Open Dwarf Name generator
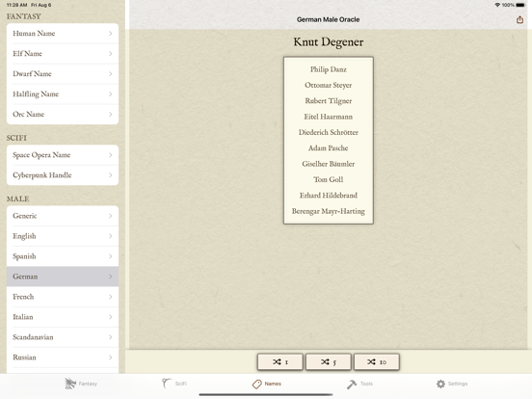 [63, 74]
